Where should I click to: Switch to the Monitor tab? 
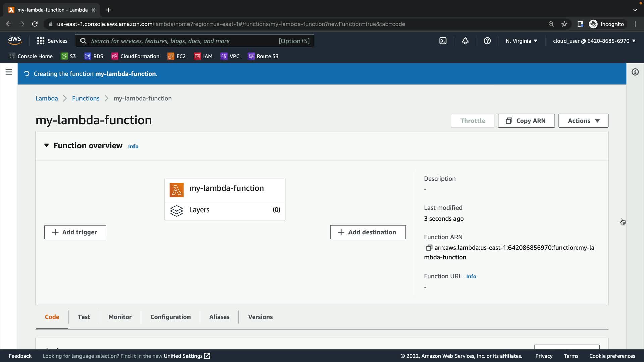120,317
